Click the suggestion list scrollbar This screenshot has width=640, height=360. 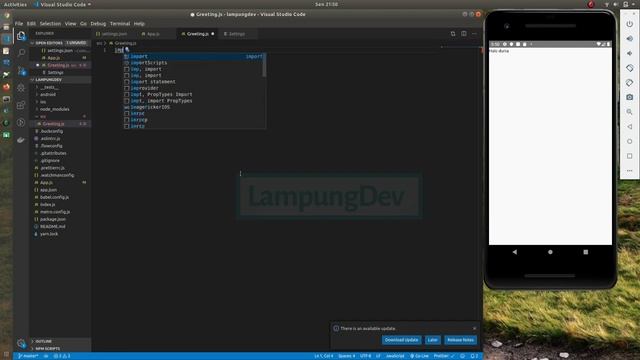click(x=264, y=65)
